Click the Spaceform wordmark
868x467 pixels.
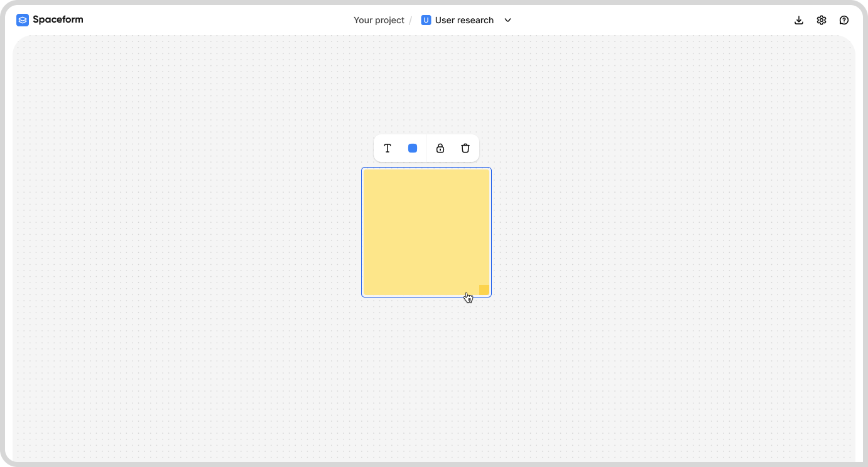[57, 19]
